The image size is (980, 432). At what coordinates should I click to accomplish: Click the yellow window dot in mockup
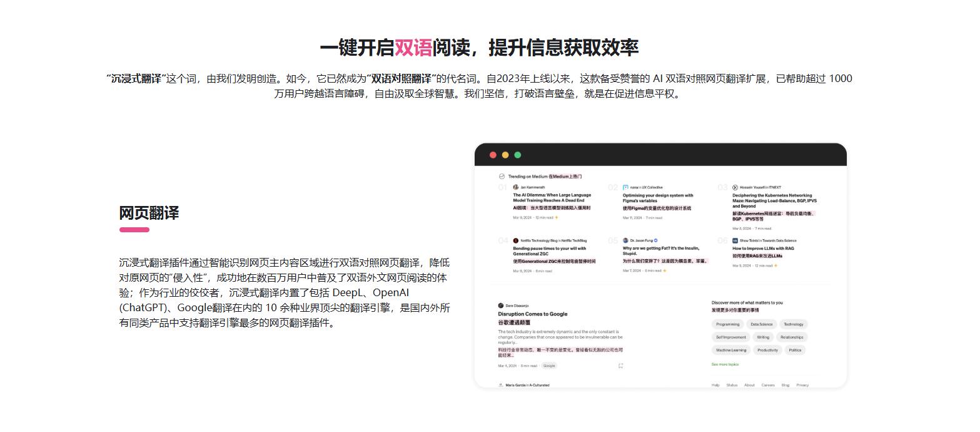505,155
